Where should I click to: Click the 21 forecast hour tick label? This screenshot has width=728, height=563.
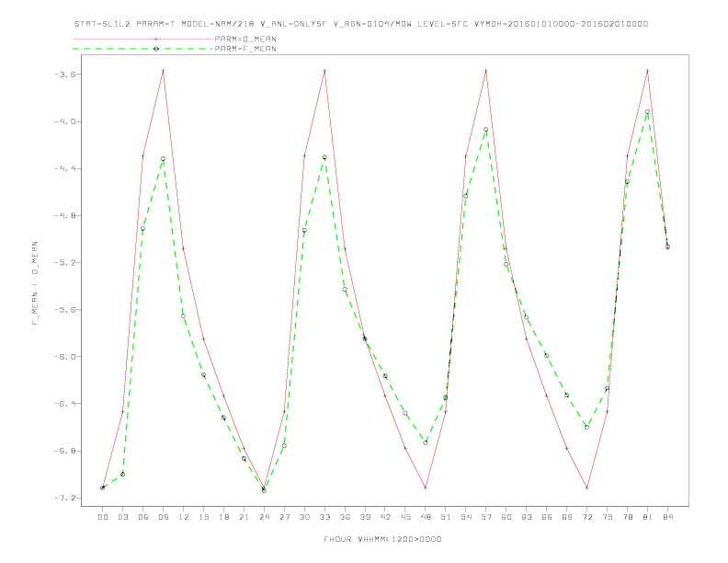pyautogui.click(x=244, y=517)
